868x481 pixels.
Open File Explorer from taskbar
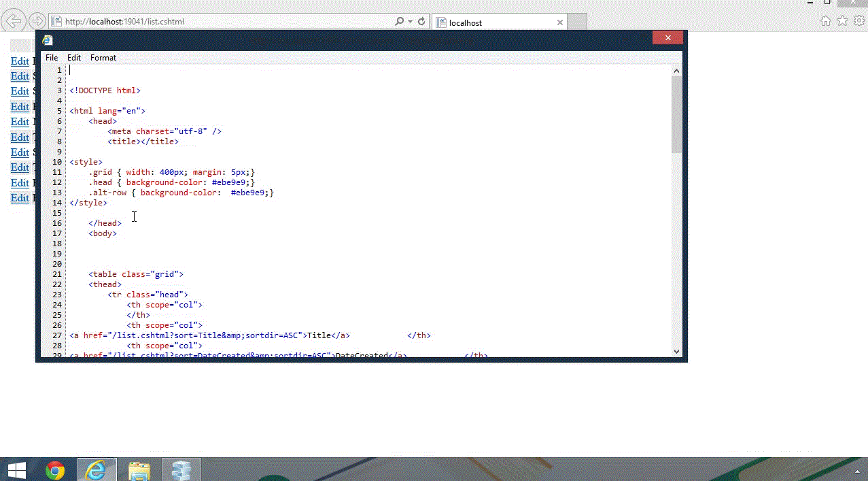pyautogui.click(x=139, y=470)
